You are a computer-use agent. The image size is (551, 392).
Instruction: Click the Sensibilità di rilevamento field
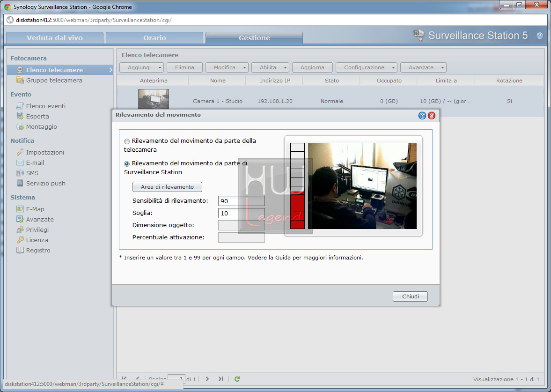(242, 201)
